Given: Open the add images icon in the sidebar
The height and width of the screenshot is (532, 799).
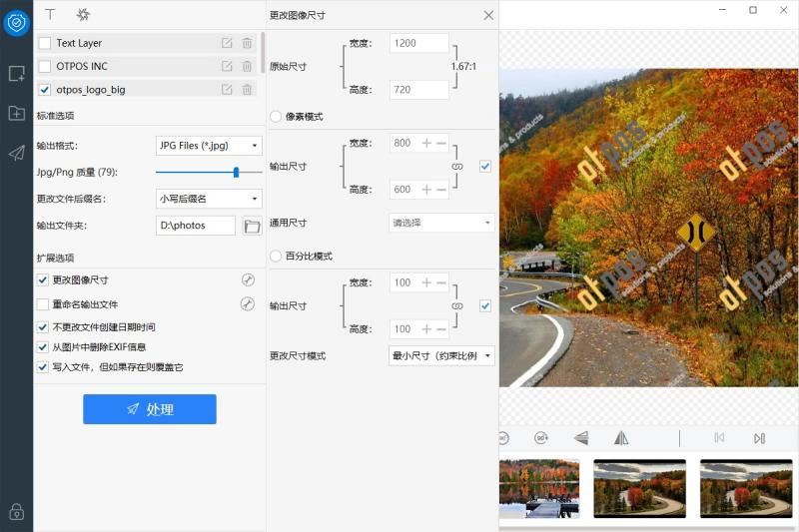Looking at the screenshot, I should [16, 73].
